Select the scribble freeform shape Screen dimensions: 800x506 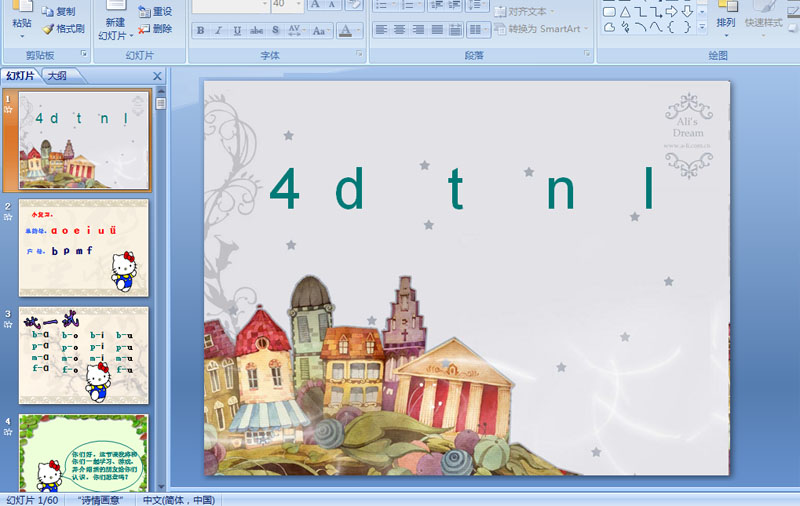pos(625,27)
